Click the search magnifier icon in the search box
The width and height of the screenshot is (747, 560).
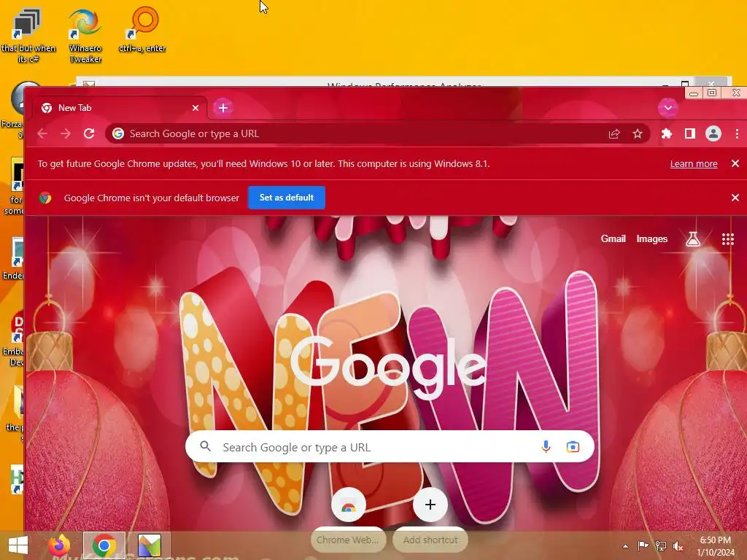click(x=205, y=446)
